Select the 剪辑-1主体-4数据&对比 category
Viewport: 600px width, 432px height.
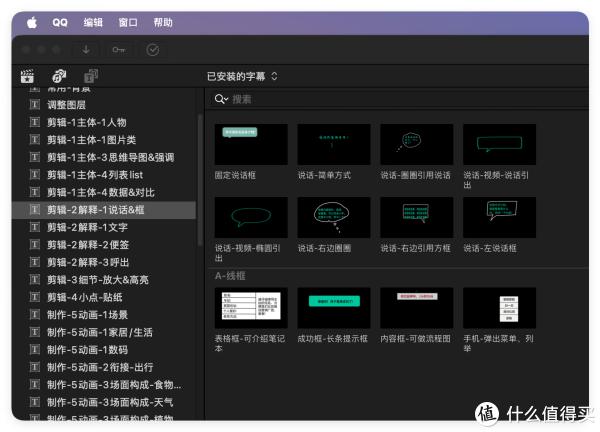point(104,192)
